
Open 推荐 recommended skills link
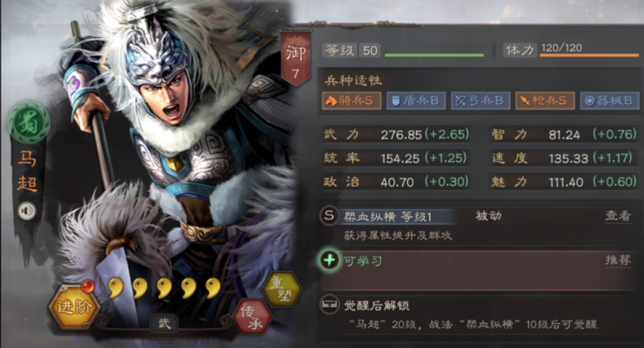click(617, 260)
